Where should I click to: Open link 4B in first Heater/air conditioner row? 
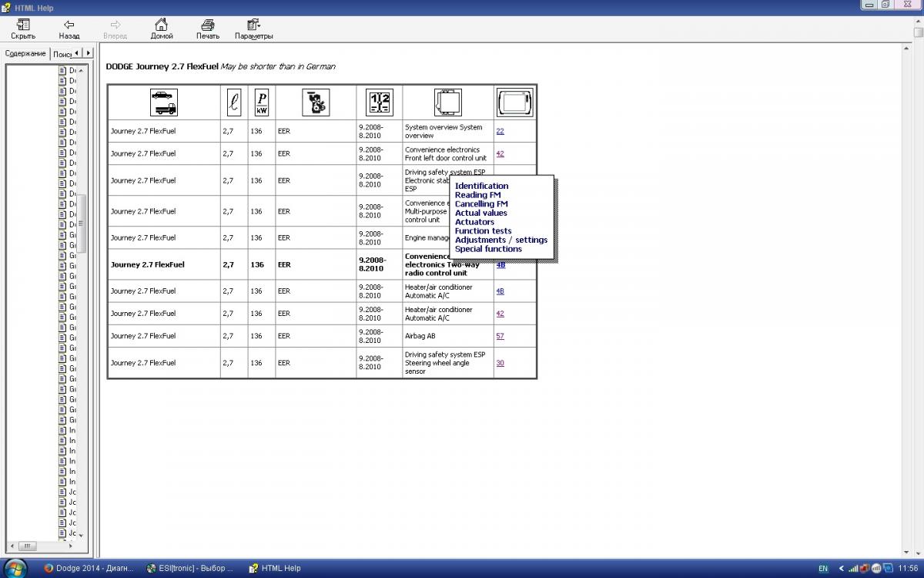click(500, 291)
